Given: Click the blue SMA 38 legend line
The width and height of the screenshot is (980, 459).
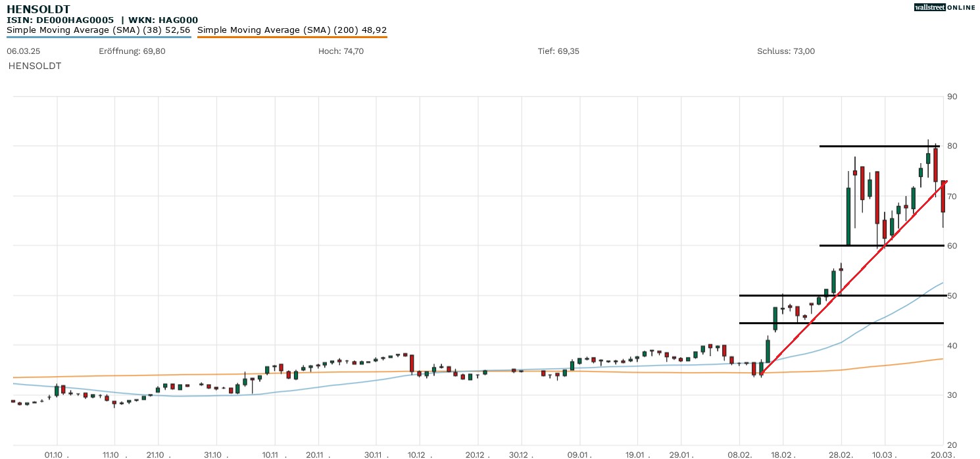Looking at the screenshot, I should pyautogui.click(x=99, y=37).
